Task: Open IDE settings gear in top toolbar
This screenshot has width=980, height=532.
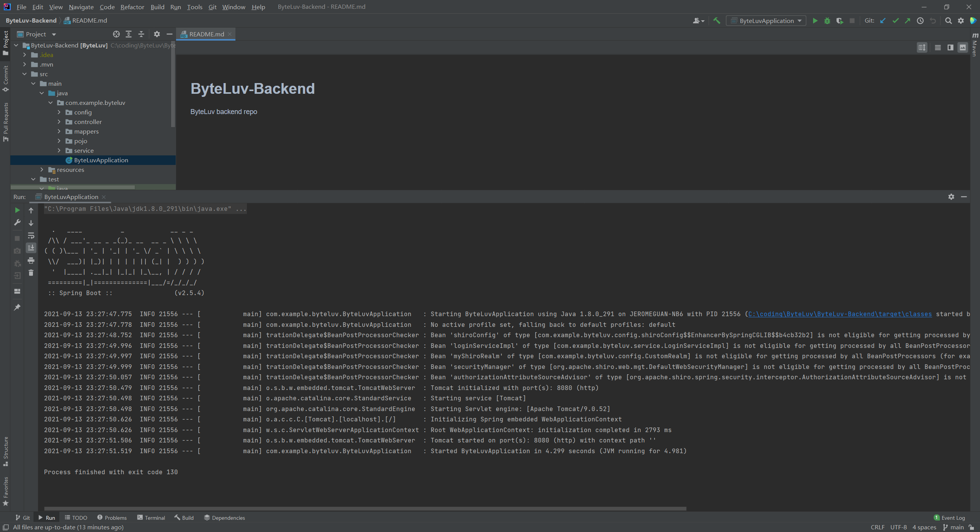Action: pos(961,21)
